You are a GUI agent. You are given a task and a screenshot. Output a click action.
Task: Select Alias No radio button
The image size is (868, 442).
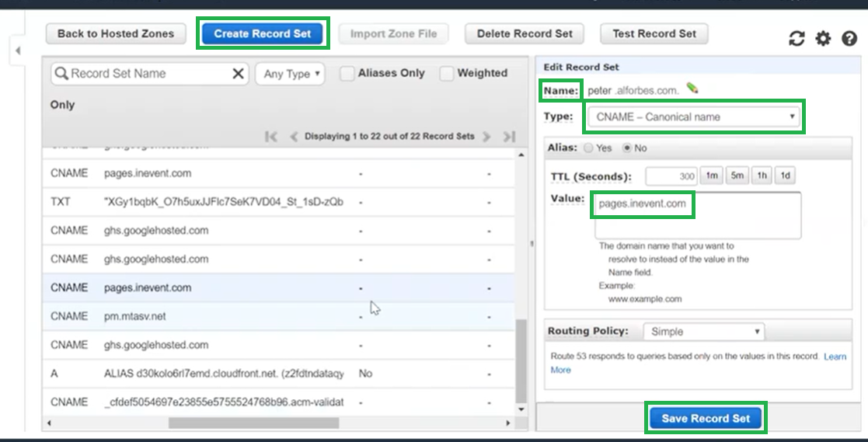click(x=627, y=148)
